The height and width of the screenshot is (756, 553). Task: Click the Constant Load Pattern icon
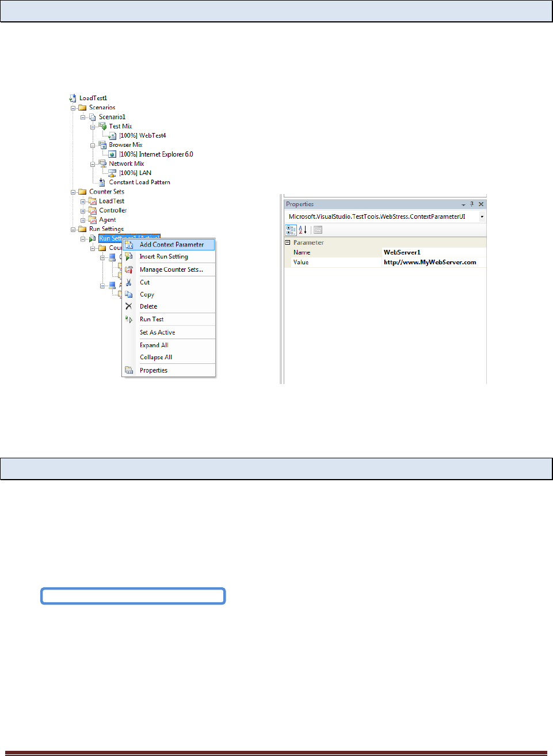point(102,182)
